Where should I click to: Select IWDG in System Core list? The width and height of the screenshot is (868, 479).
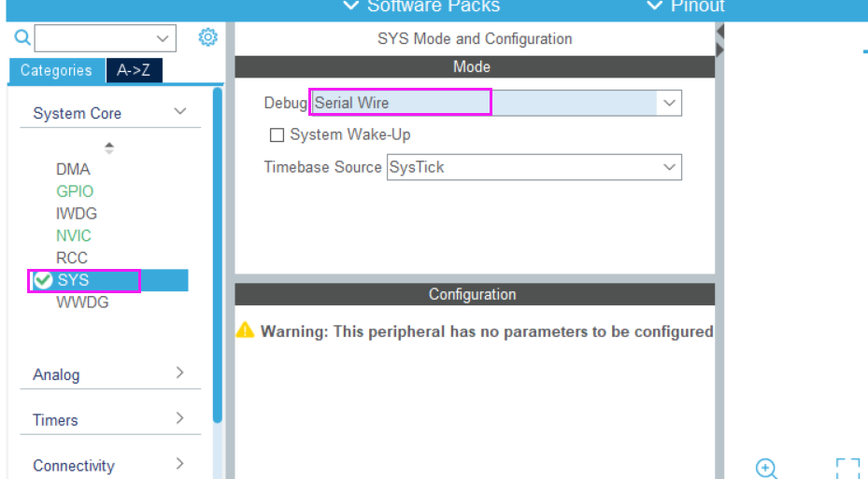coord(77,214)
